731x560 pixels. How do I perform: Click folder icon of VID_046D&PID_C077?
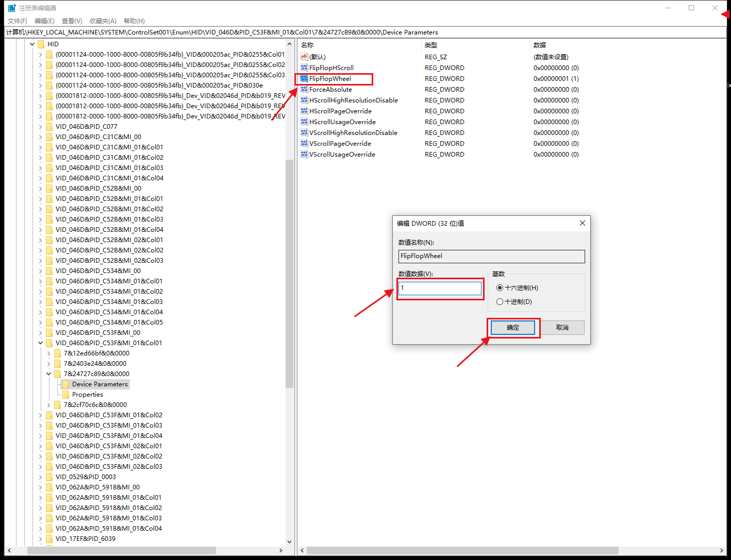49,126
